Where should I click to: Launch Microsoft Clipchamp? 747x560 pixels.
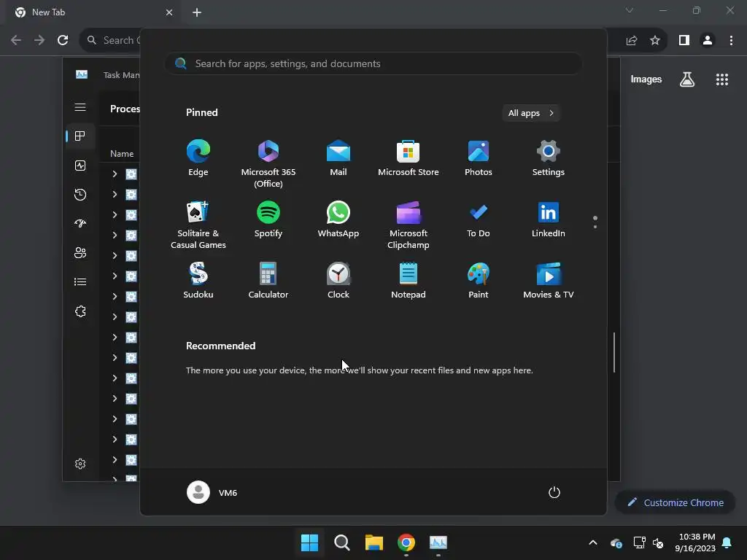click(x=409, y=225)
